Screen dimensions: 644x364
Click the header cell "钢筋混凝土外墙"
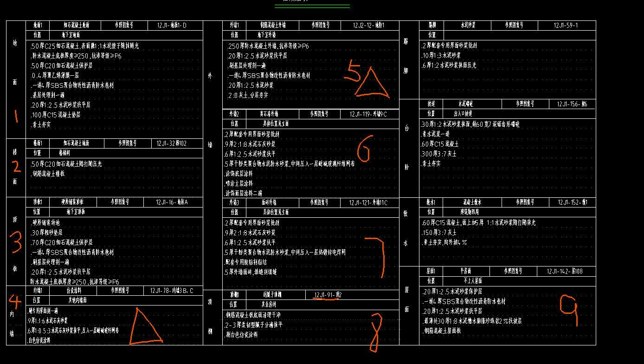pyautogui.click(x=273, y=25)
